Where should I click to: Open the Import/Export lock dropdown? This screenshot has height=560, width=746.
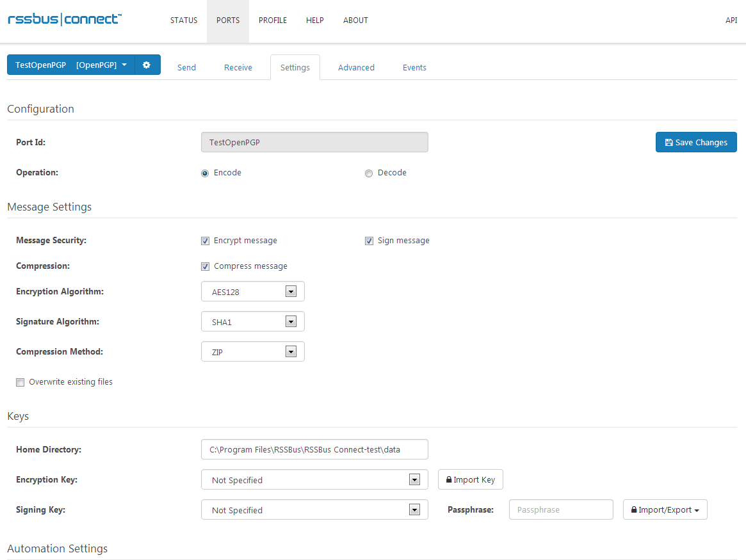665,509
